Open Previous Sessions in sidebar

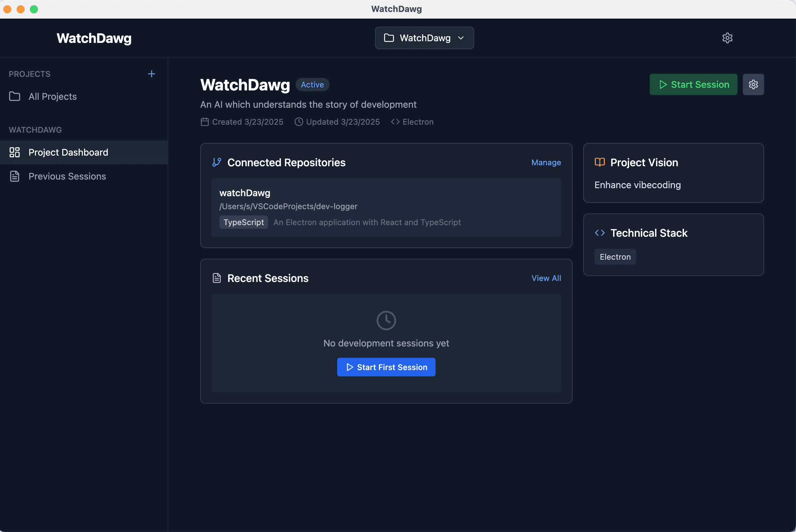point(67,177)
